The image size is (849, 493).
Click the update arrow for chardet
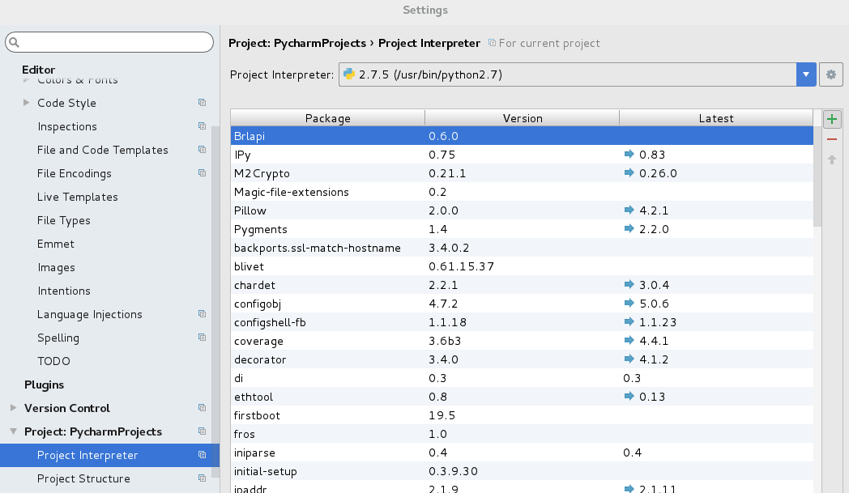point(629,284)
